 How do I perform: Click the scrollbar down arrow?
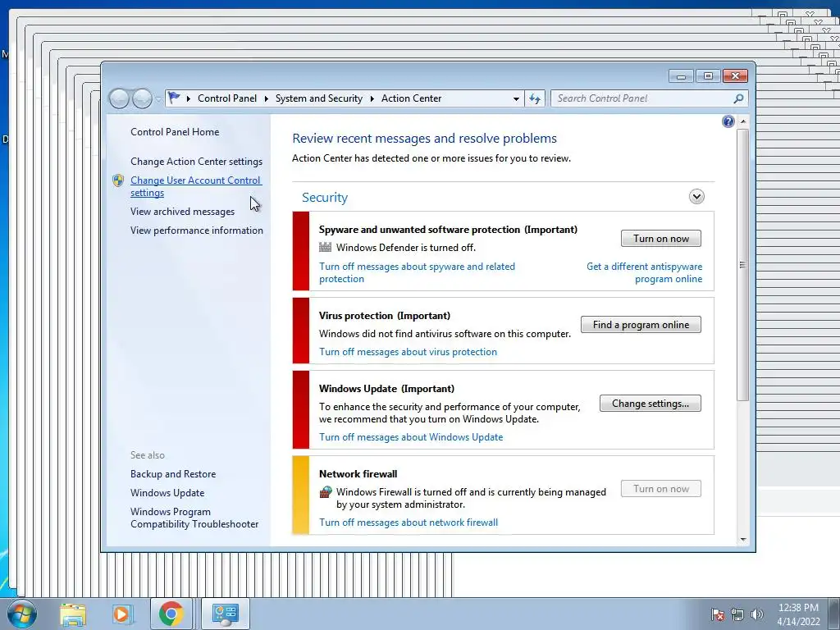[742, 540]
